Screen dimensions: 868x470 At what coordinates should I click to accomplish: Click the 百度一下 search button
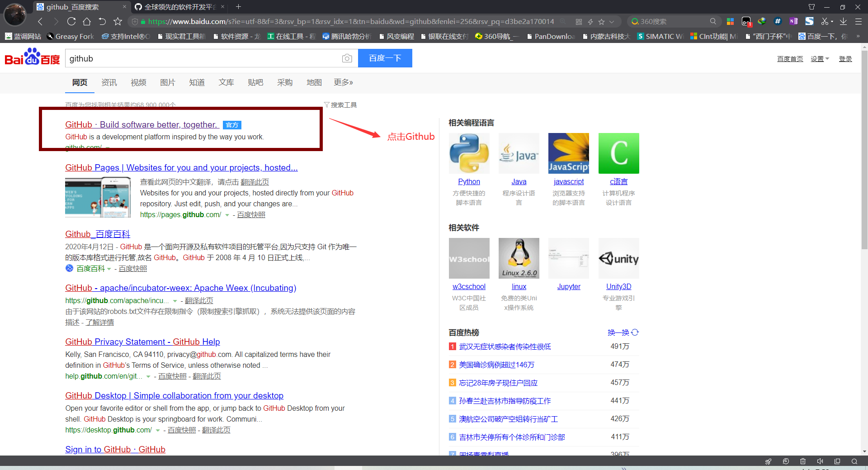coord(385,58)
